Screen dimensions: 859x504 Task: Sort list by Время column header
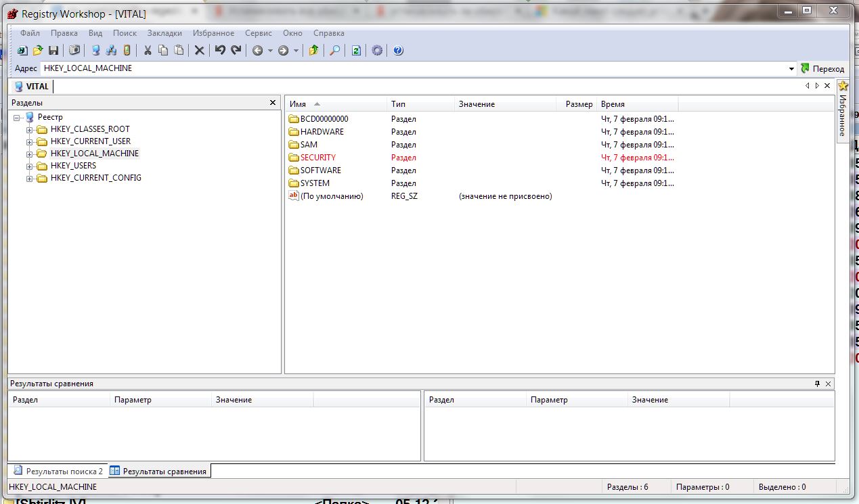638,104
